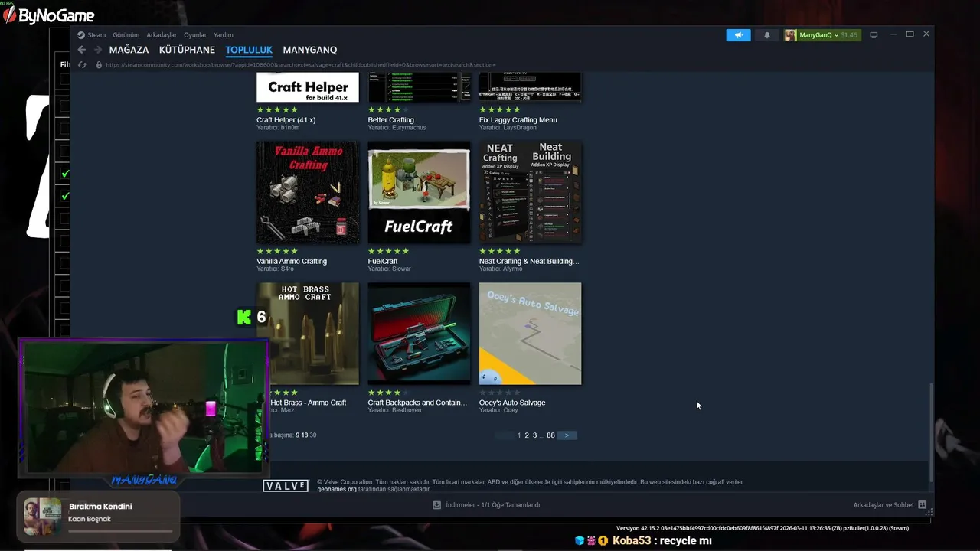Click creator name Afyrmo

pyautogui.click(x=512, y=269)
